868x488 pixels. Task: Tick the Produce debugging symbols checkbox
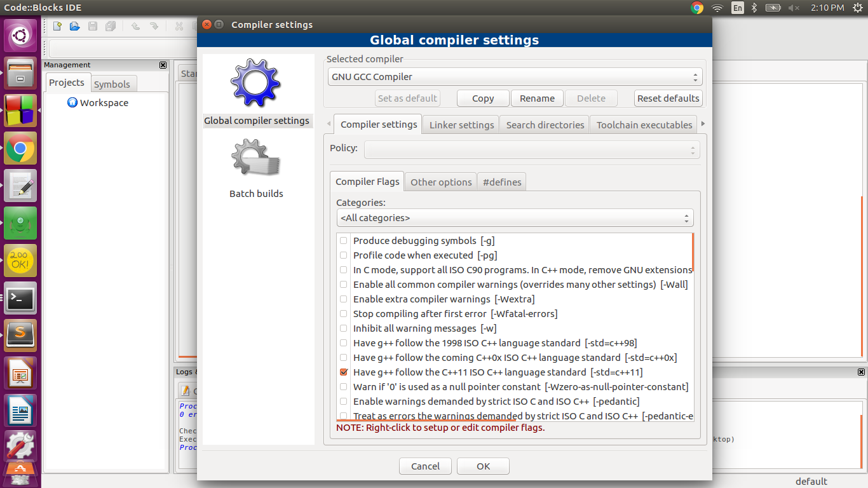(344, 241)
